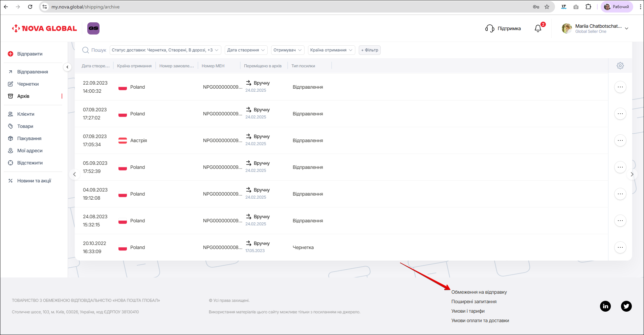Go back in the browser
The height and width of the screenshot is (335, 644).
coord(6,7)
